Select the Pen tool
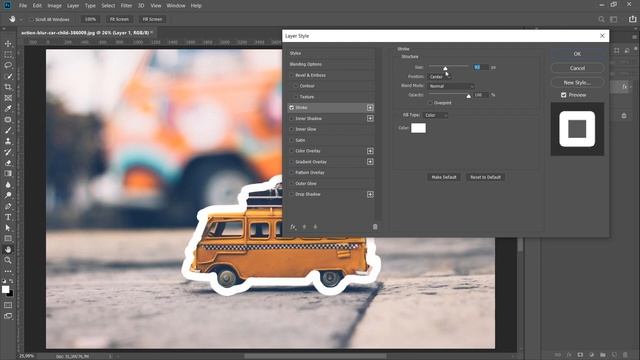Viewport: 640px width, 360px height. click(8, 206)
